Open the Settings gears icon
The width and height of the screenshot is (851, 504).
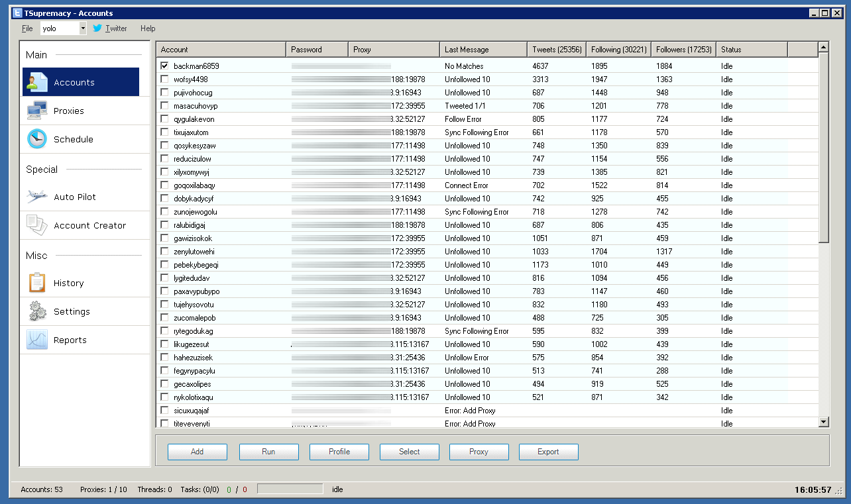pyautogui.click(x=36, y=311)
